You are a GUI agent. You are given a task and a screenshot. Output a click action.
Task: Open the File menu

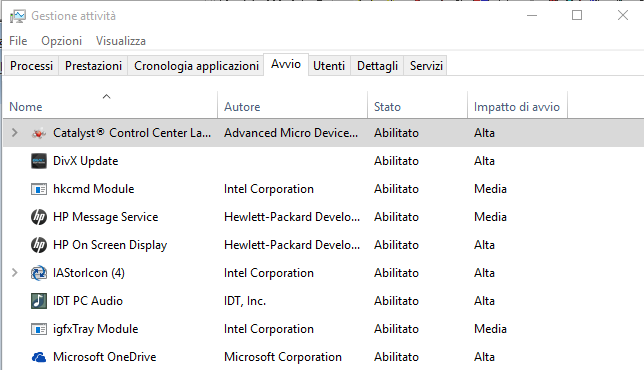[18, 41]
